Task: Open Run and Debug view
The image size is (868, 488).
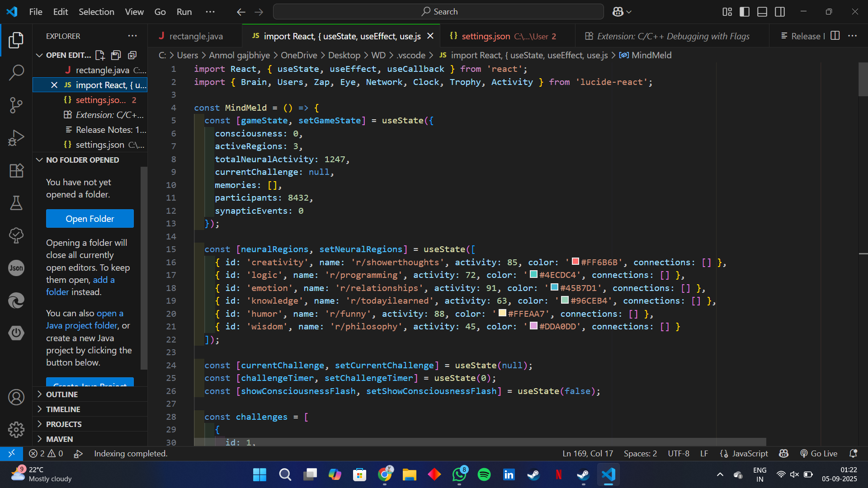Action: tap(16, 138)
